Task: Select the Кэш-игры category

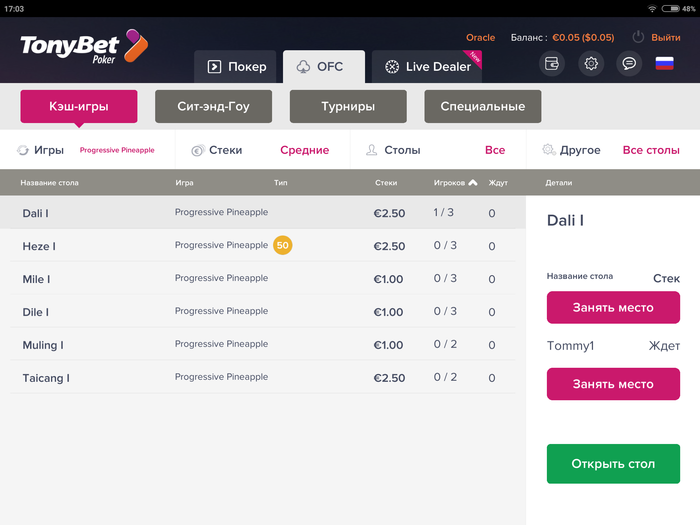Action: click(x=79, y=106)
